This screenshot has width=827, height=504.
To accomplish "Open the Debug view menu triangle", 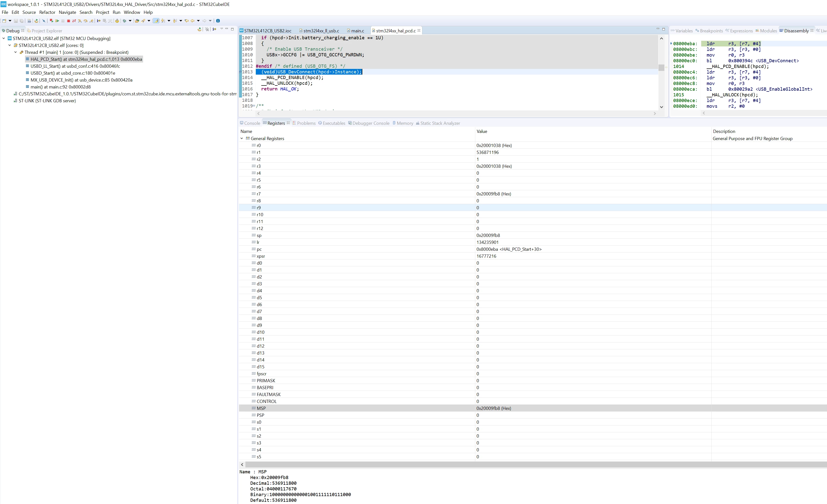I will (221, 29).
